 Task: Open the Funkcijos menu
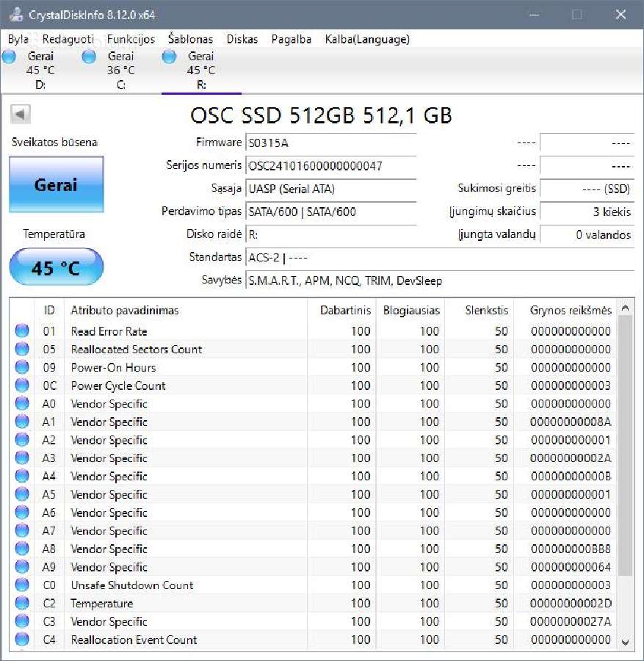coord(131,39)
